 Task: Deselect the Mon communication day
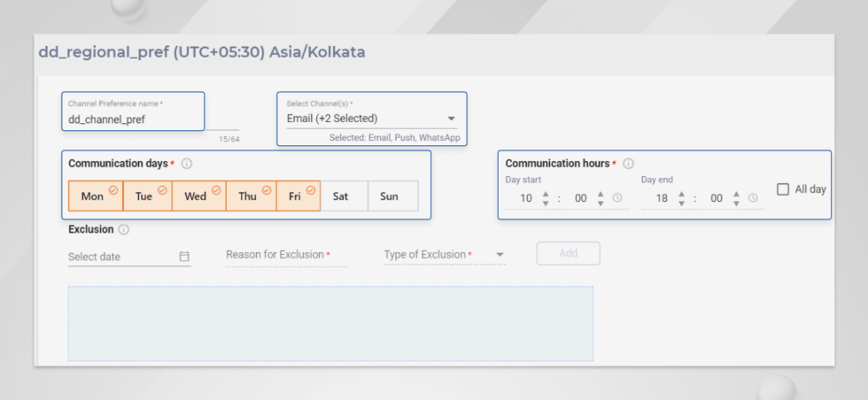(x=96, y=196)
